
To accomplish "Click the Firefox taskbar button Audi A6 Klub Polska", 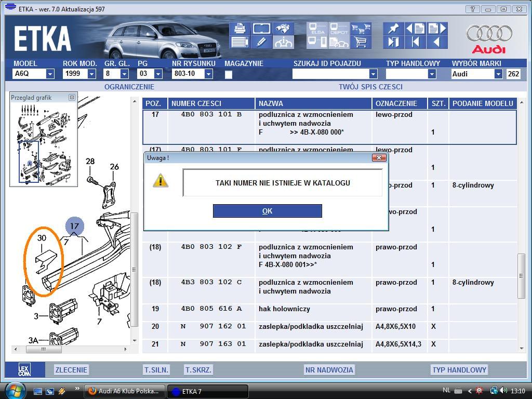I will point(125,391).
